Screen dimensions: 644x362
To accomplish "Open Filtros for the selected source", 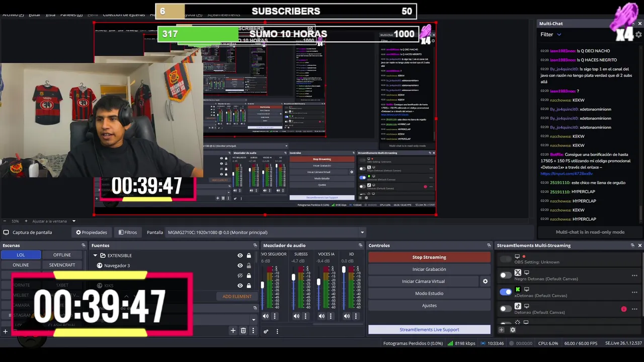I will [128, 232].
